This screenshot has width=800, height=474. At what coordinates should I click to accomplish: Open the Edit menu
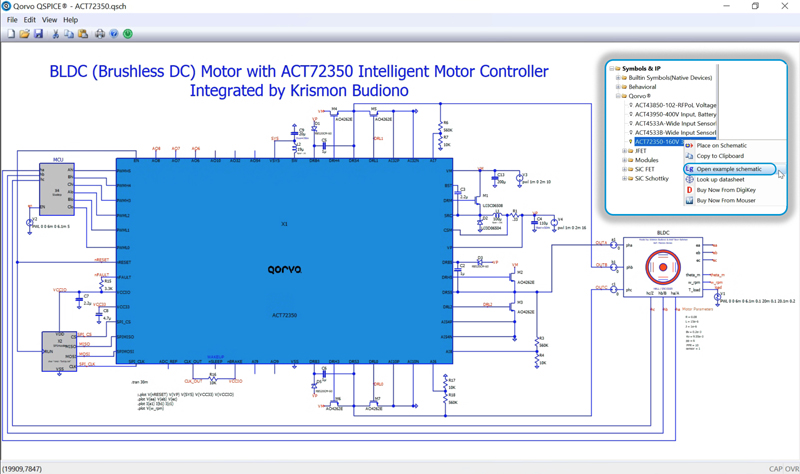30,19
